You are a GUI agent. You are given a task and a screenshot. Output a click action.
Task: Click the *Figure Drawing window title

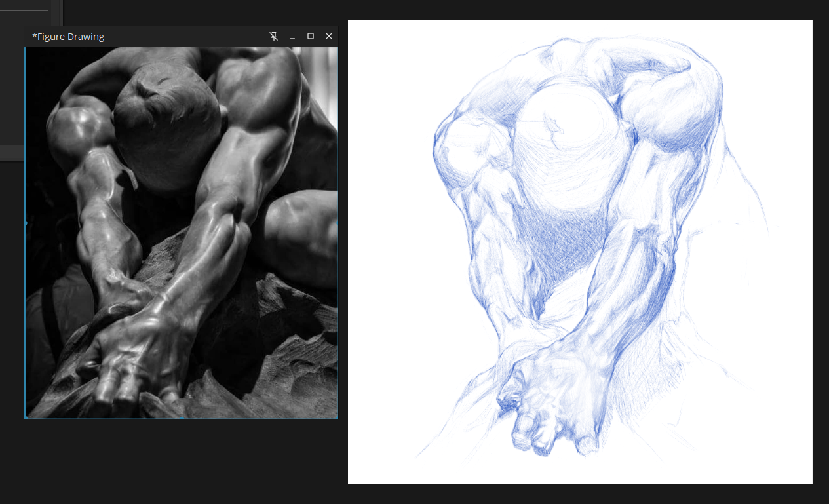tap(68, 37)
